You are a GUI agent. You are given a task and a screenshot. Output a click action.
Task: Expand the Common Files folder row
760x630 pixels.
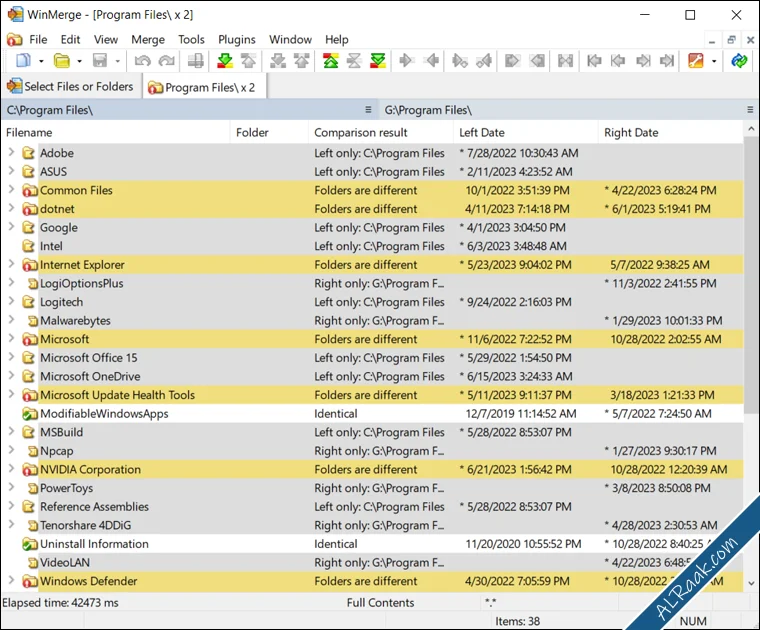click(11, 190)
